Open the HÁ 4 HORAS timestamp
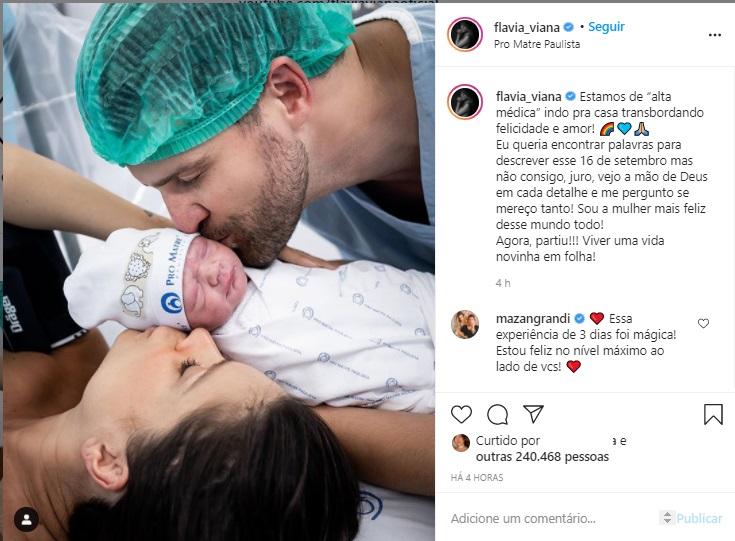Image resolution: width=735 pixels, height=541 pixels. coord(477,478)
